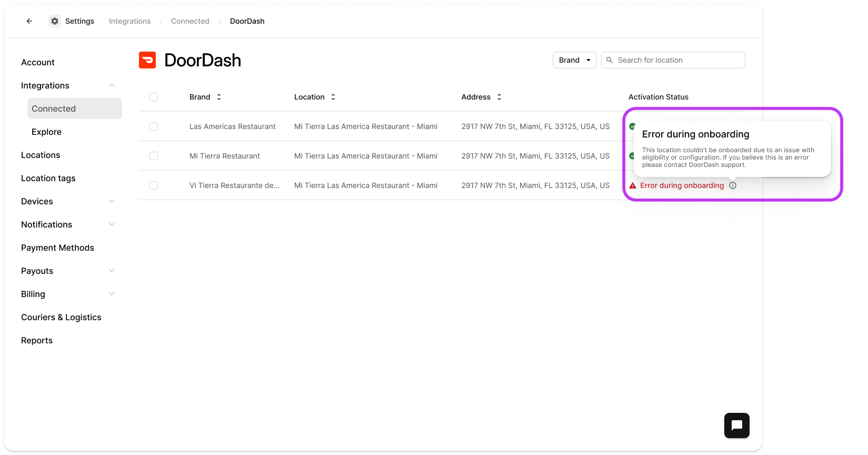Click the back arrow icon
The width and height of the screenshot is (868, 455).
point(29,21)
